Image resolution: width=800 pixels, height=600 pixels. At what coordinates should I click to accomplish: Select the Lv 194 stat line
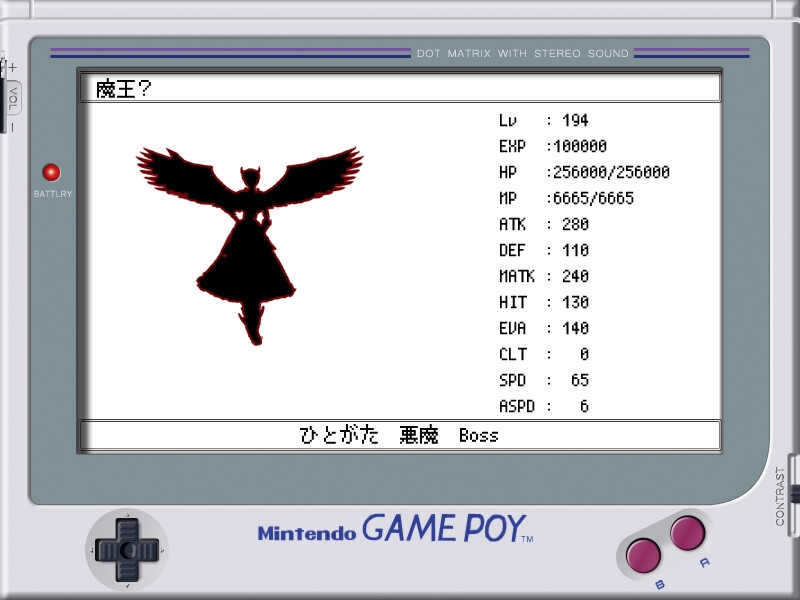544,120
